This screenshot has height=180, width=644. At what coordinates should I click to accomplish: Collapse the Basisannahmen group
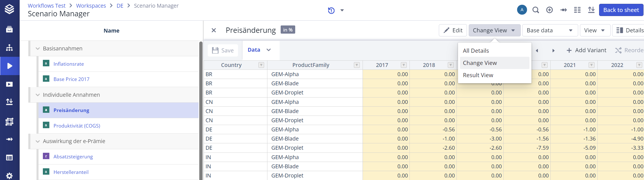tap(38, 49)
